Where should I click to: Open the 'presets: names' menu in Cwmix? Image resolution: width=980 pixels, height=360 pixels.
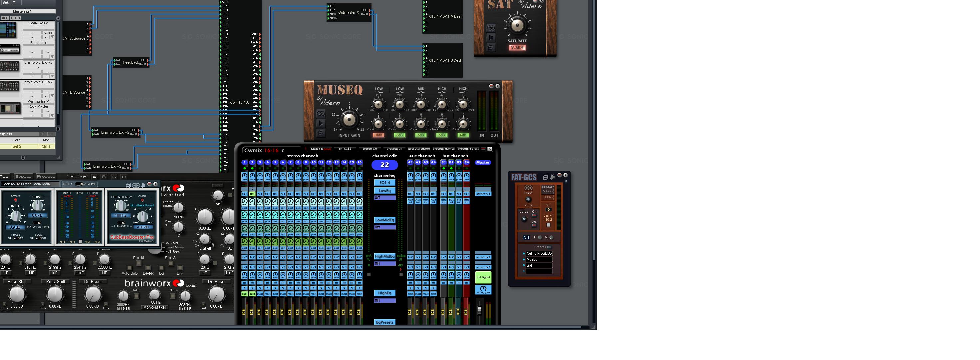444,149
